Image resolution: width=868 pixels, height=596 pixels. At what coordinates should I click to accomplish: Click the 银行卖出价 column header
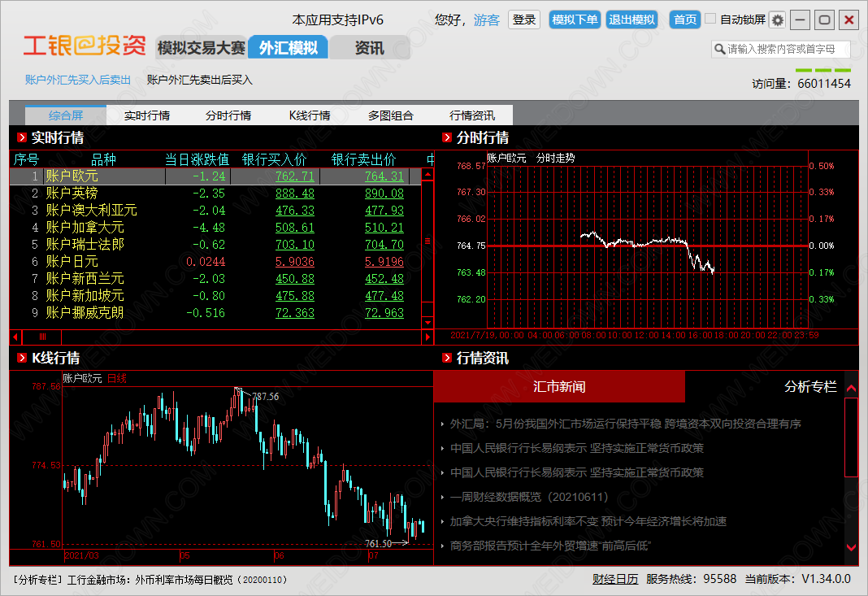pyautogui.click(x=363, y=159)
